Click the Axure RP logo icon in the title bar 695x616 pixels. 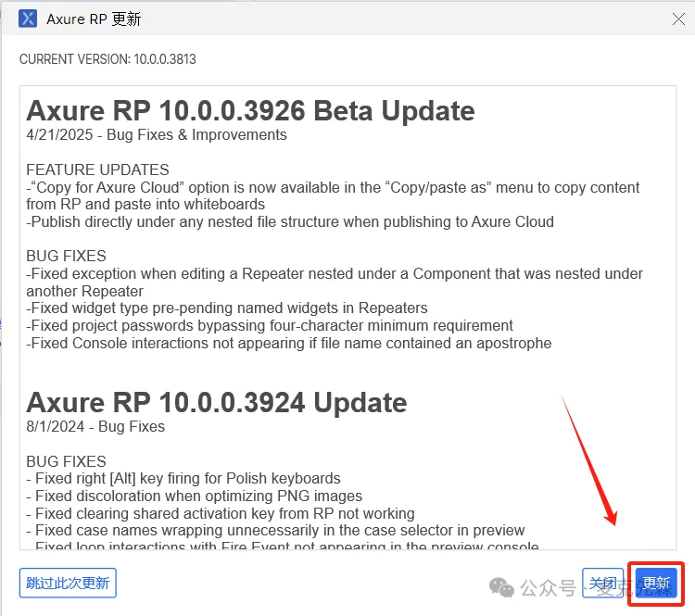click(x=28, y=19)
